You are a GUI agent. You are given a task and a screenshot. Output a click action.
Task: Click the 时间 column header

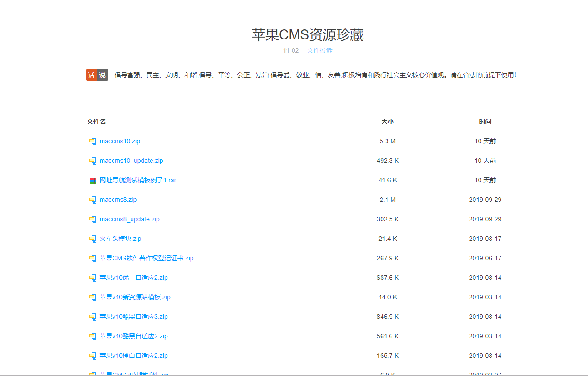[485, 122]
